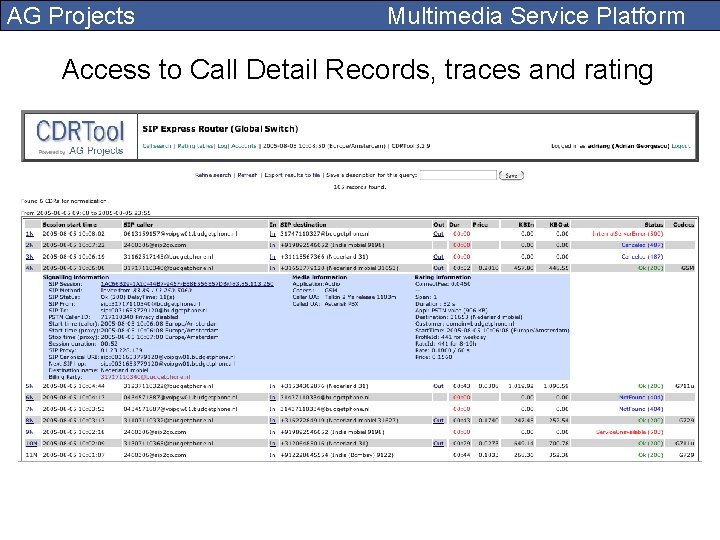Image resolution: width=720 pixels, height=540 pixels.
Task: Click the Media Information heading
Action: point(320,277)
